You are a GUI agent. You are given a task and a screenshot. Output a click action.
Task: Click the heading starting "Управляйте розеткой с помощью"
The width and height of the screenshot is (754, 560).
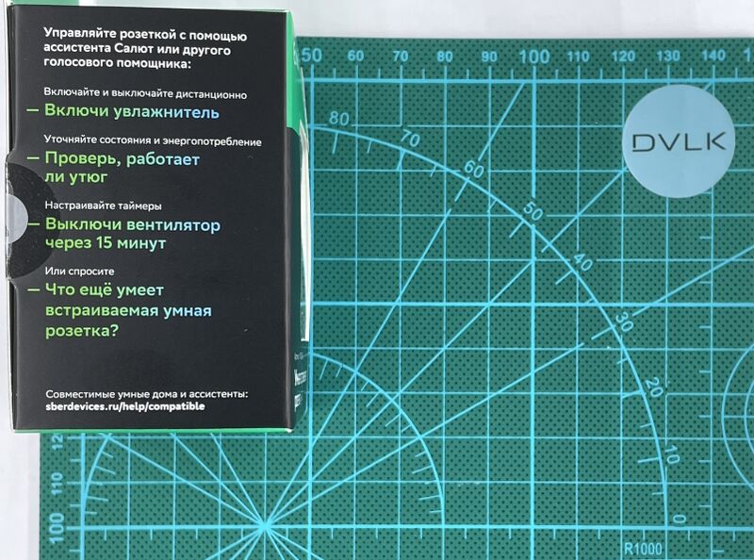click(145, 49)
